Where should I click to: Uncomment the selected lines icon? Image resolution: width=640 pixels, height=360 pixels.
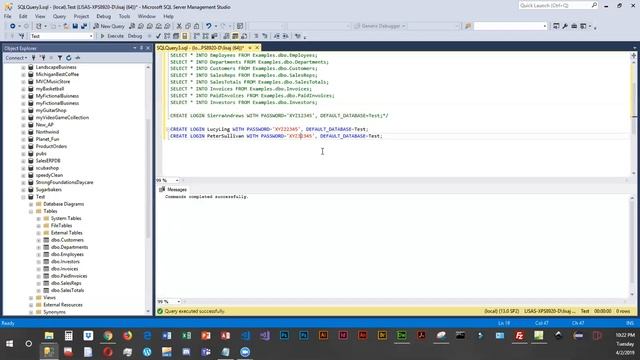[x=264, y=36]
